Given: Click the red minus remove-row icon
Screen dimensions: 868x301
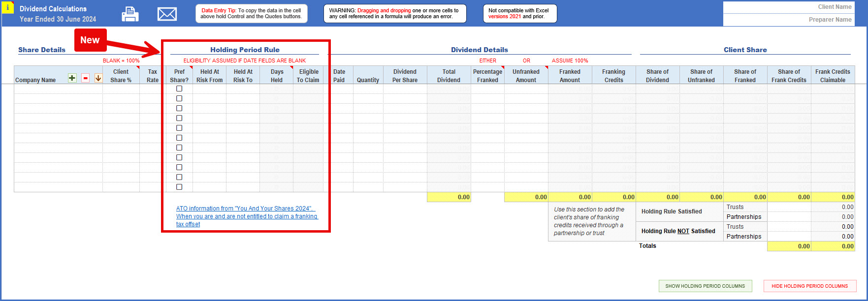Looking at the screenshot, I should point(85,78).
